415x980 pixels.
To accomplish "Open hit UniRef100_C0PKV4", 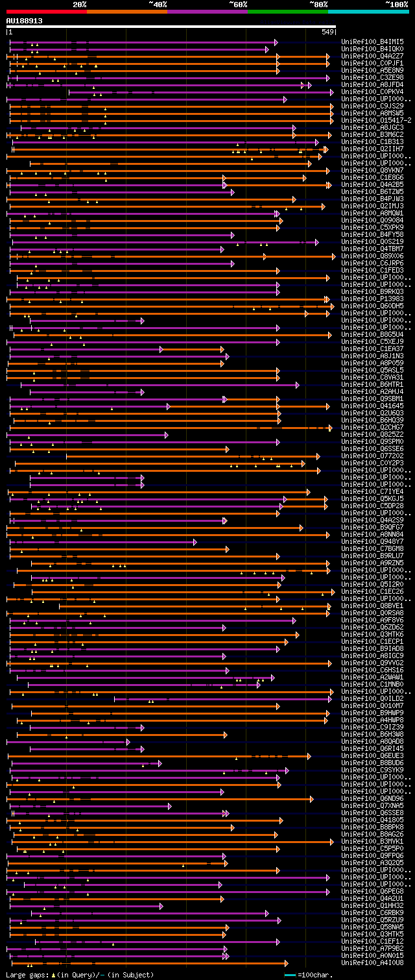I will [x=372, y=92].
